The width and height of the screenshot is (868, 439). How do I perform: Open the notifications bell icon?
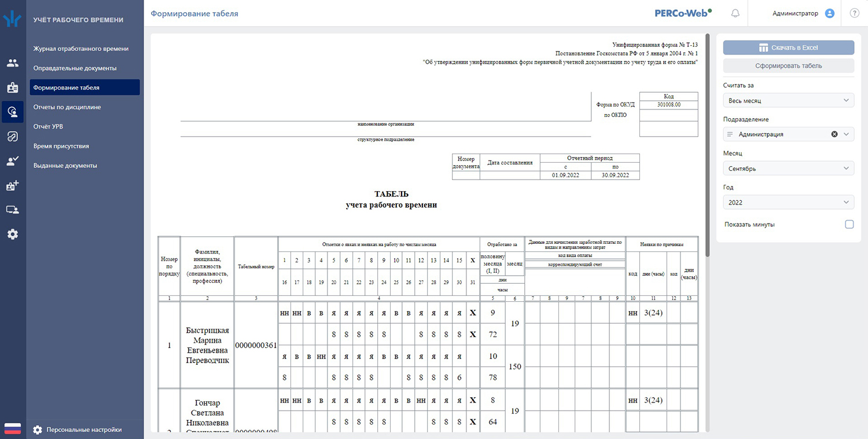[x=735, y=13]
